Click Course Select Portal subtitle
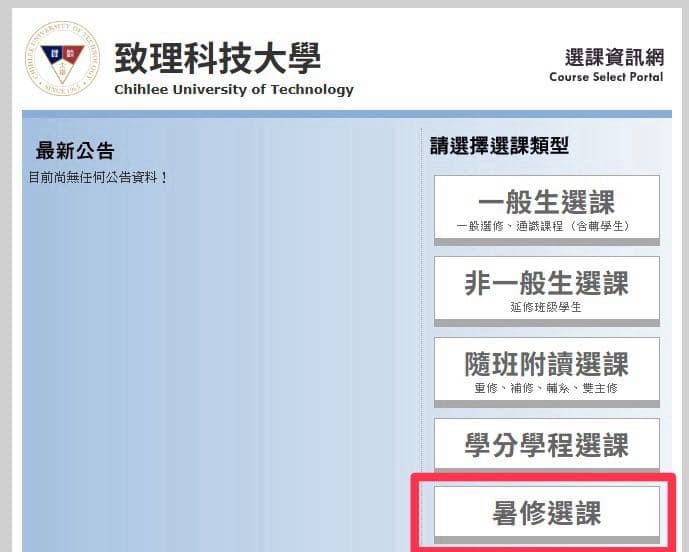Image resolution: width=689 pixels, height=552 pixels. (606, 77)
